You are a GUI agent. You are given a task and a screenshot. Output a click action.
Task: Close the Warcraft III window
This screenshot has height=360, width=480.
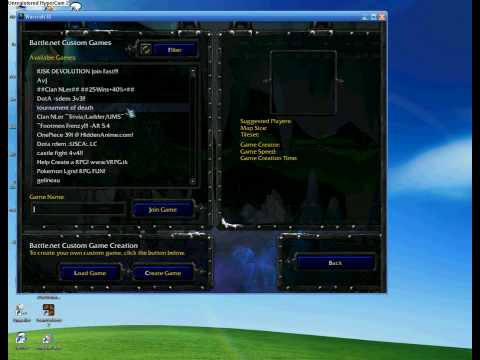382,17
